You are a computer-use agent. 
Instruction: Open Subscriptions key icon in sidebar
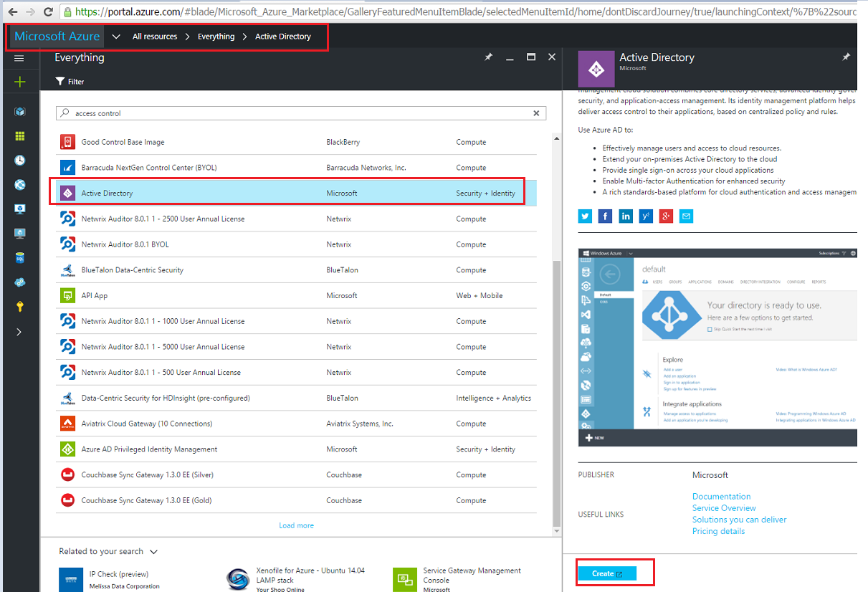(19, 307)
